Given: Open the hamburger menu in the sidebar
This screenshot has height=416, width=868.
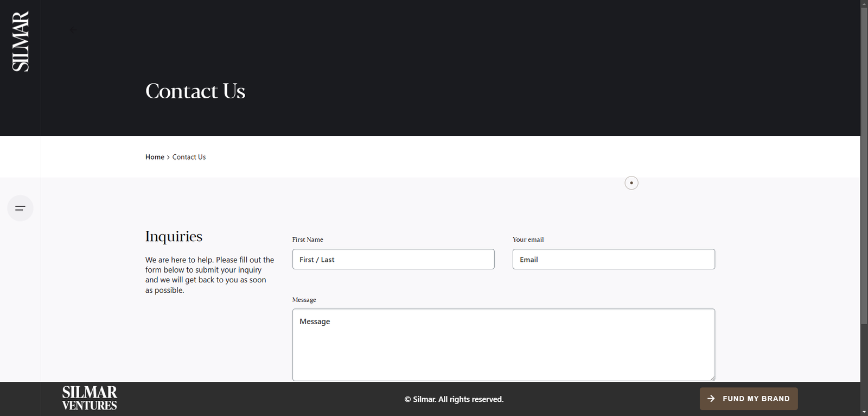Looking at the screenshot, I should point(20,208).
